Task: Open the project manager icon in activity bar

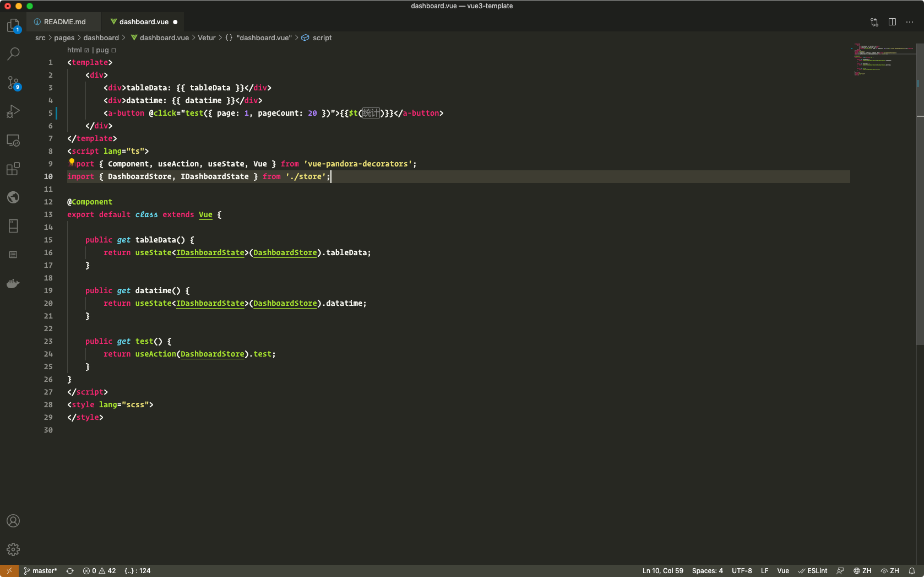Action: click(x=13, y=226)
